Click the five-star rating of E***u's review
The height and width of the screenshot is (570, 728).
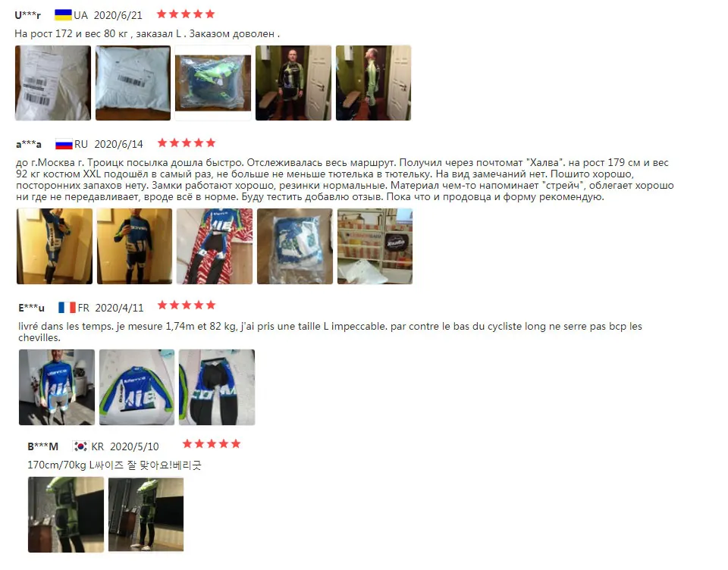pyautogui.click(x=187, y=305)
